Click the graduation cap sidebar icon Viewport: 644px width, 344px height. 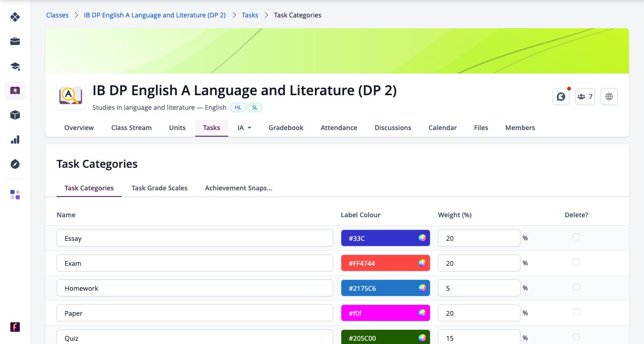[x=15, y=66]
